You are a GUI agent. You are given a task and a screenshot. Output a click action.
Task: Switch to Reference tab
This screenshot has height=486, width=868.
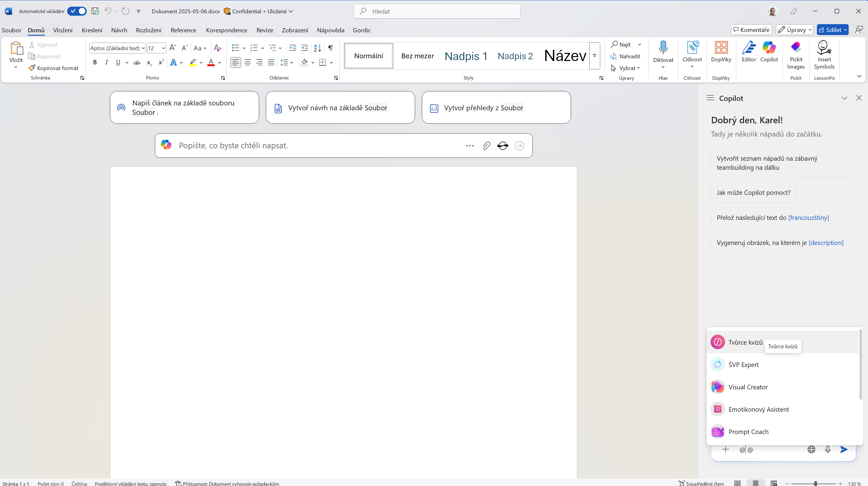(183, 30)
